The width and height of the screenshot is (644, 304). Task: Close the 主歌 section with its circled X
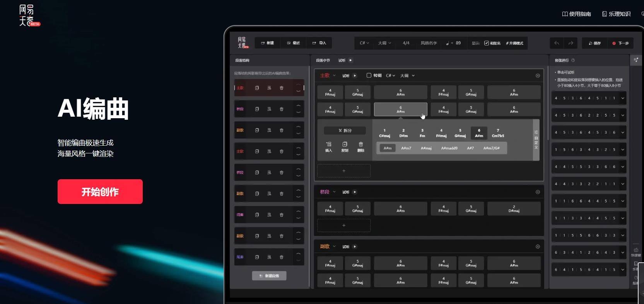538,76
